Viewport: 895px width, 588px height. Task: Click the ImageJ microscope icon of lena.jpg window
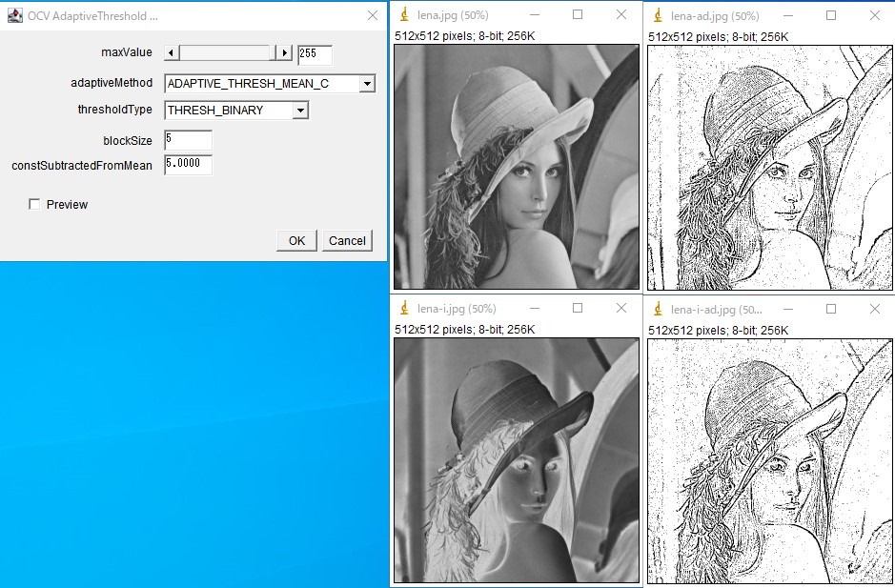(405, 15)
